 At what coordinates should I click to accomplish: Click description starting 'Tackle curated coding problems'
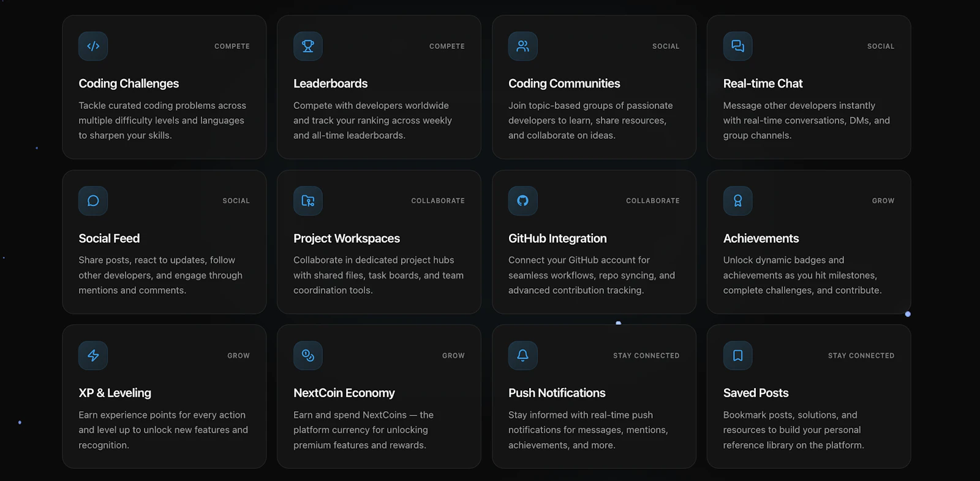162,121
